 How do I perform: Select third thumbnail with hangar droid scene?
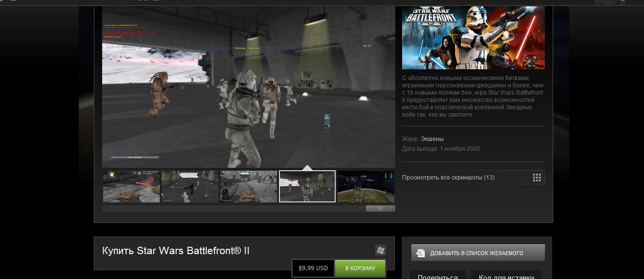click(249, 186)
